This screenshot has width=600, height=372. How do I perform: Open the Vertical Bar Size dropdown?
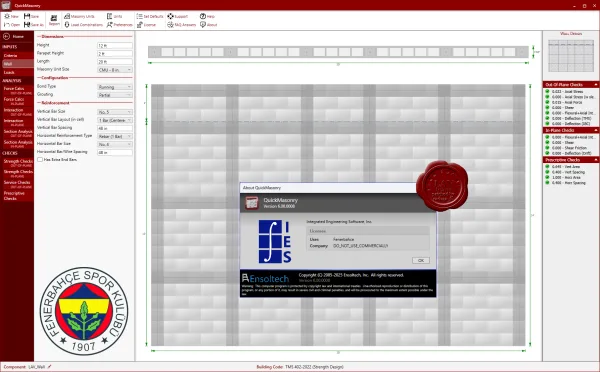(115, 112)
